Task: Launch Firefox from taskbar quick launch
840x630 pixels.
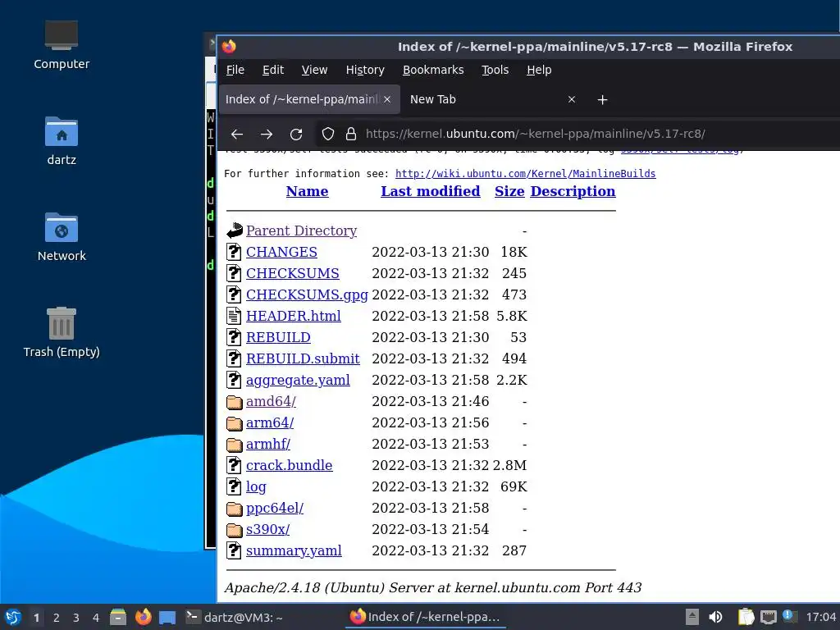Action: click(143, 618)
